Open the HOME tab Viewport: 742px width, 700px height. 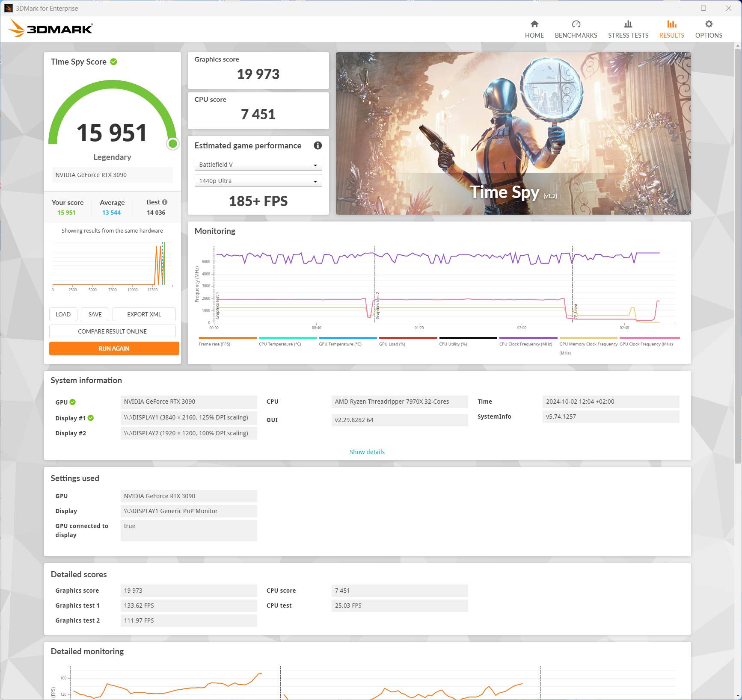coord(534,29)
